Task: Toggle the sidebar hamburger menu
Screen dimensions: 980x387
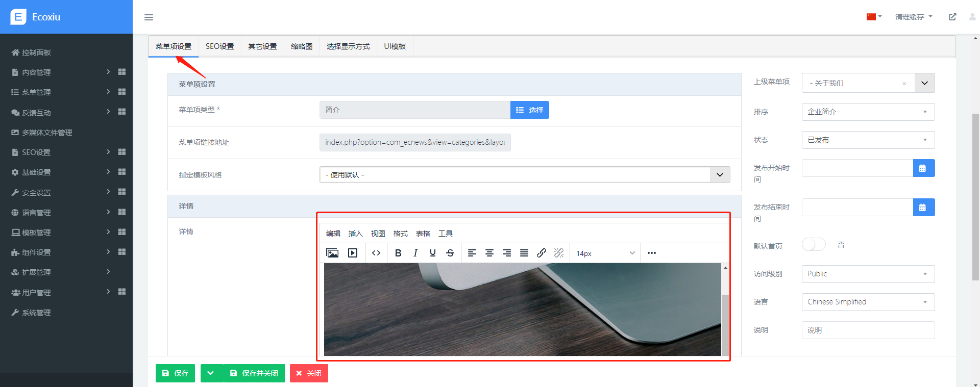Action: coord(149,17)
